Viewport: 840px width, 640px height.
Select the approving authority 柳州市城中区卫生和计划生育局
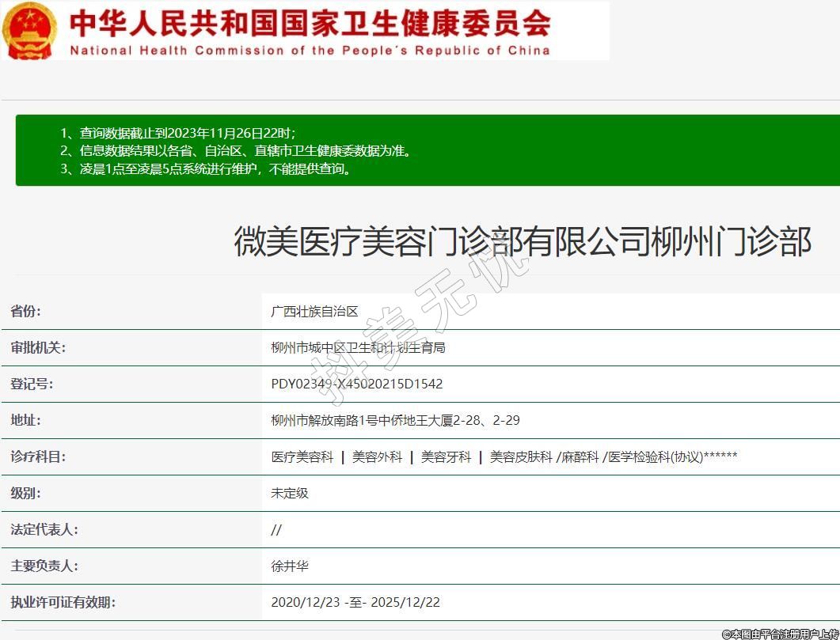358,347
